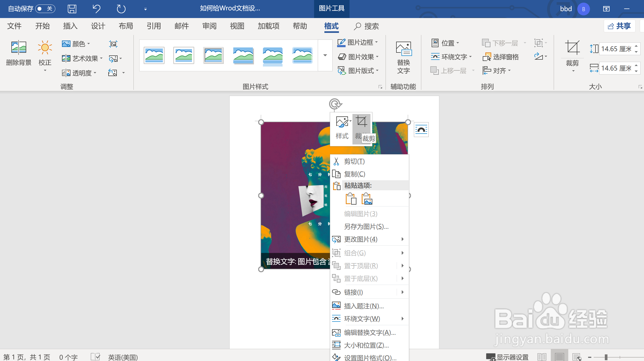Open the Corrections (校正) sun icon
Image resolution: width=644 pixels, height=361 pixels.
pos(45,48)
